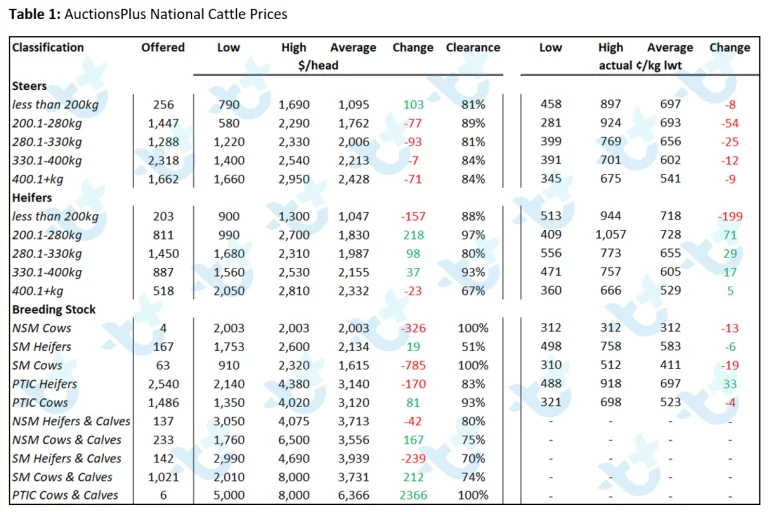Select the 'Heifers' section heading

[x=32, y=197]
